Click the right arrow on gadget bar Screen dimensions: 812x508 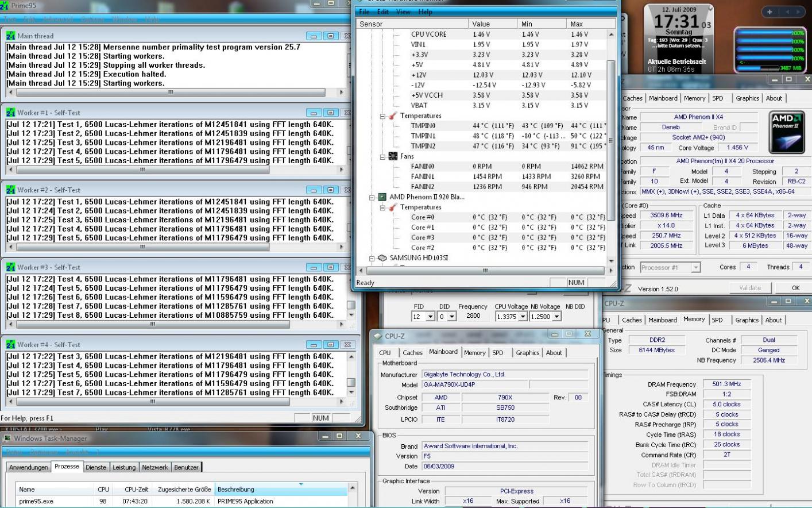[x=799, y=11]
